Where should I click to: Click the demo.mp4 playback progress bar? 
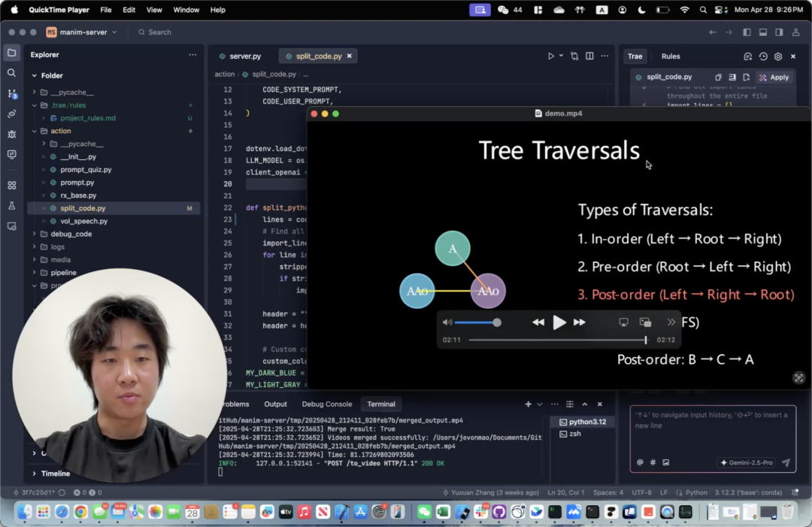click(557, 340)
